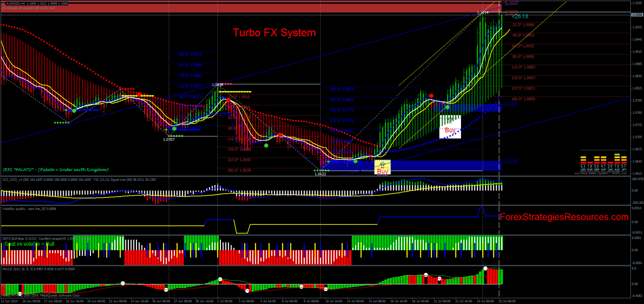
Task: Open the AUDNZD,H4 chart title dropdown arrow
Action: click(4, 4)
